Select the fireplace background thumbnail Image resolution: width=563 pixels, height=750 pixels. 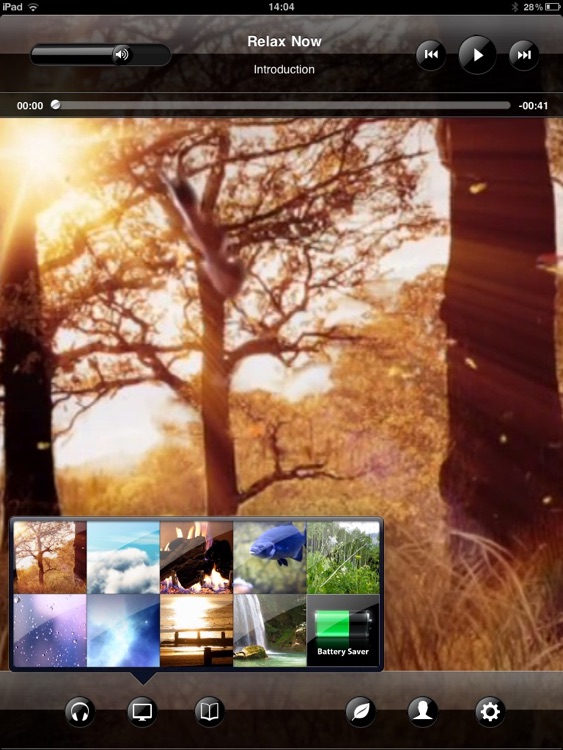(197, 558)
